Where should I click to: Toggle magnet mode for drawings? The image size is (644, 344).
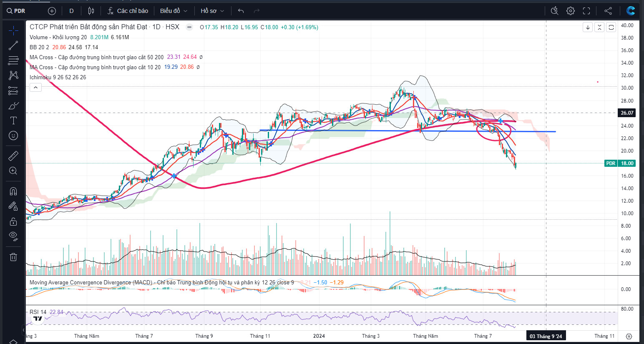pos(13,191)
